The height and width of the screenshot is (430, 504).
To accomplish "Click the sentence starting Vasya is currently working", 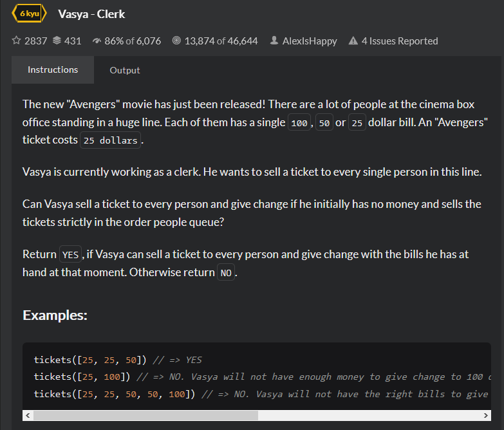I will click(x=252, y=172).
